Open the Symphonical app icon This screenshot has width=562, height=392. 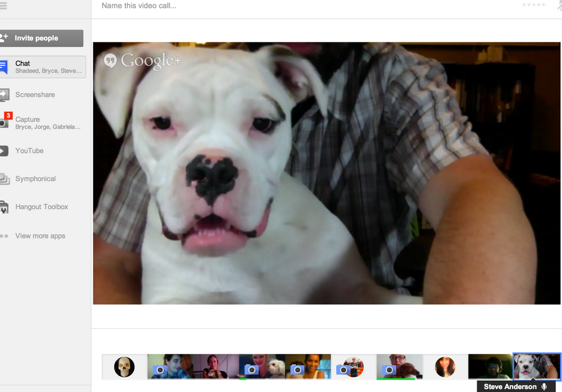coord(4,179)
